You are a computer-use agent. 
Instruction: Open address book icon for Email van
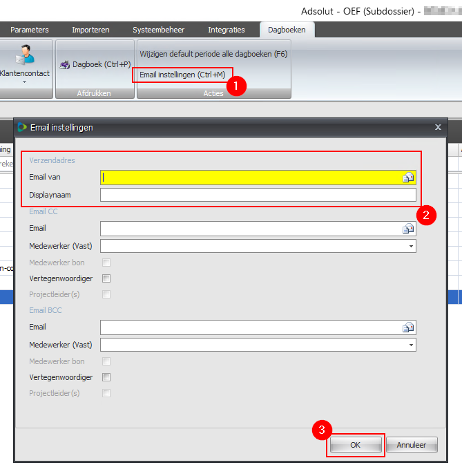point(408,178)
